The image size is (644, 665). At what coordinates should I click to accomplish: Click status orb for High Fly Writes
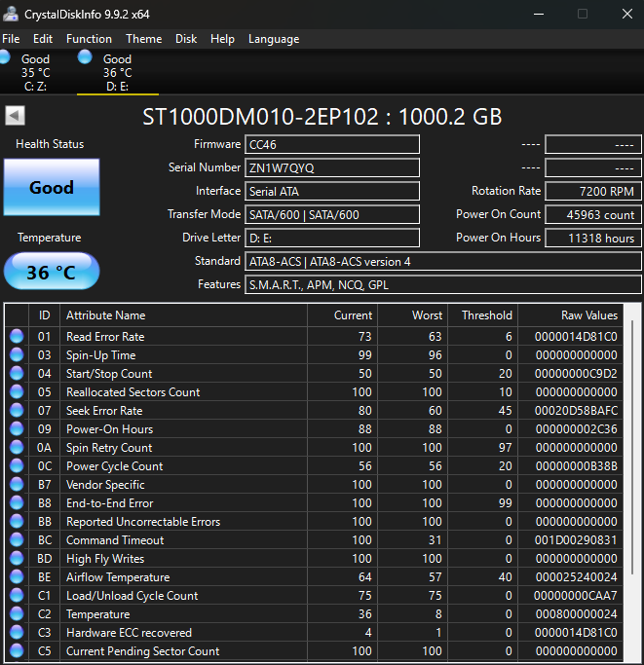coord(17,558)
